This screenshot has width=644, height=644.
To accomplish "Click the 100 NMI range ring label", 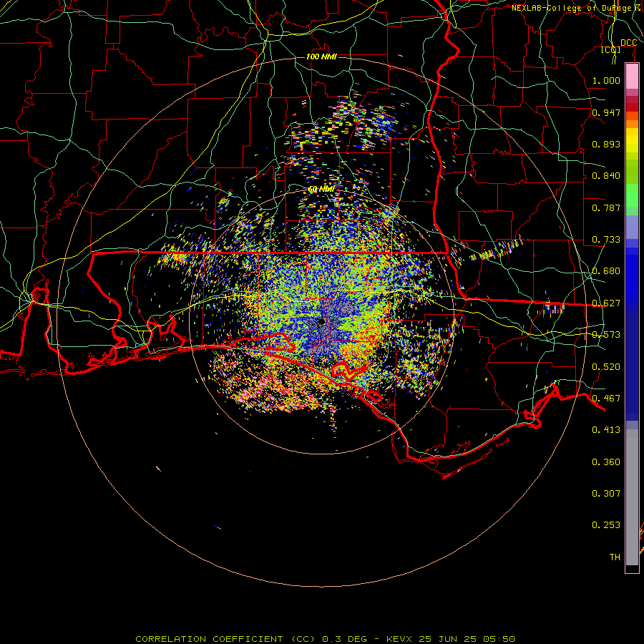I will coord(321,57).
